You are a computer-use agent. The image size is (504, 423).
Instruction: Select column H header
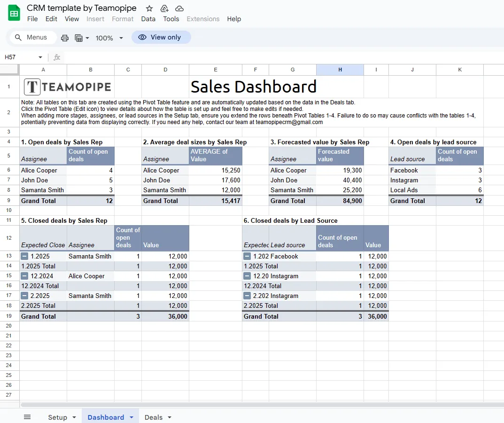pos(340,70)
